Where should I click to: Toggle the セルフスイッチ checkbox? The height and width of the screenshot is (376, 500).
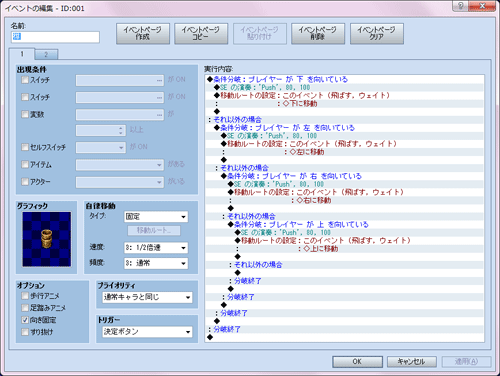(25, 147)
